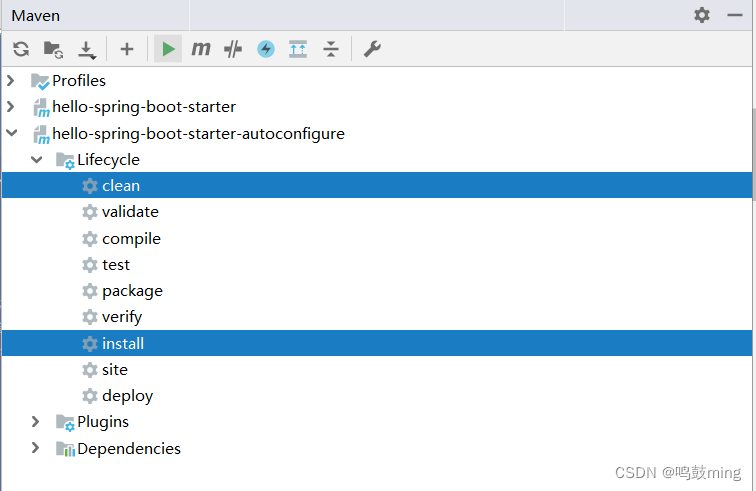Open Maven panel gear options menu
The width and height of the screenshot is (756, 491).
(x=702, y=15)
